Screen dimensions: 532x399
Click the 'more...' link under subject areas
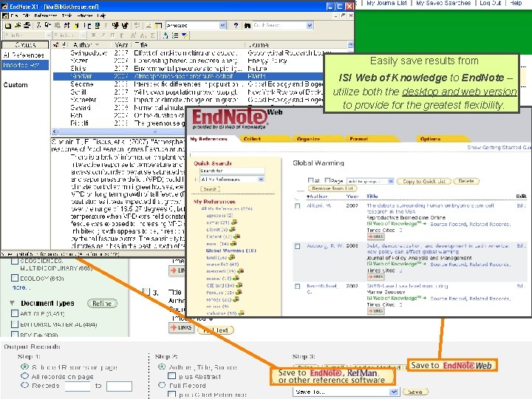(21, 287)
